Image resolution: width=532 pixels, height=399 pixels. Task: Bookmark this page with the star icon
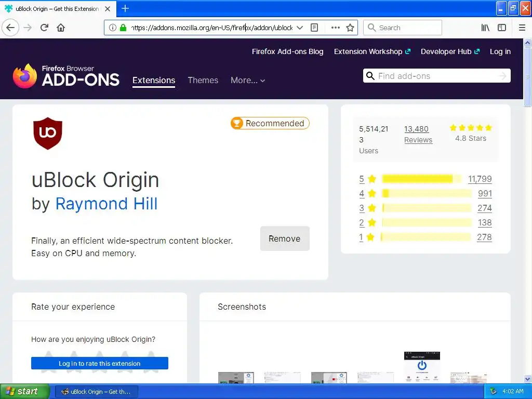tap(350, 28)
